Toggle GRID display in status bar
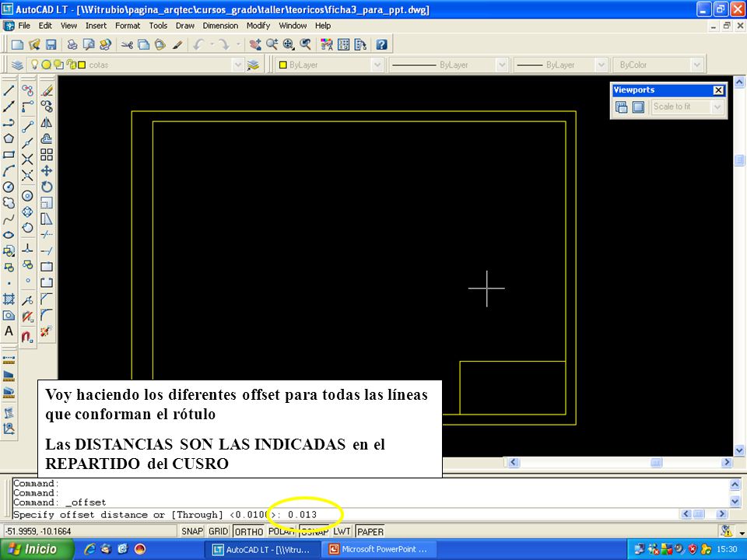This screenshot has width=747, height=560. tap(218, 531)
